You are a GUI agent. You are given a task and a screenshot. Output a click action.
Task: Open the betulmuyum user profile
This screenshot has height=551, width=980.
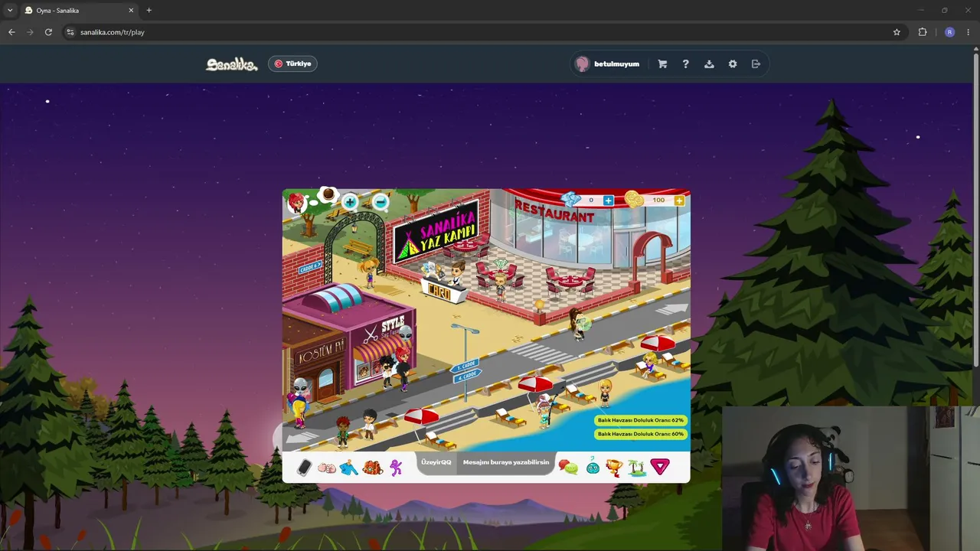(607, 64)
